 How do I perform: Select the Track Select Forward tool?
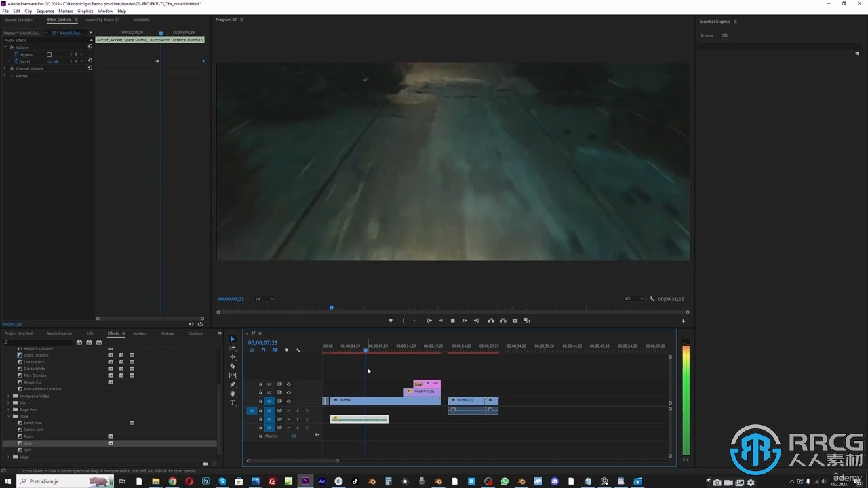pos(233,348)
